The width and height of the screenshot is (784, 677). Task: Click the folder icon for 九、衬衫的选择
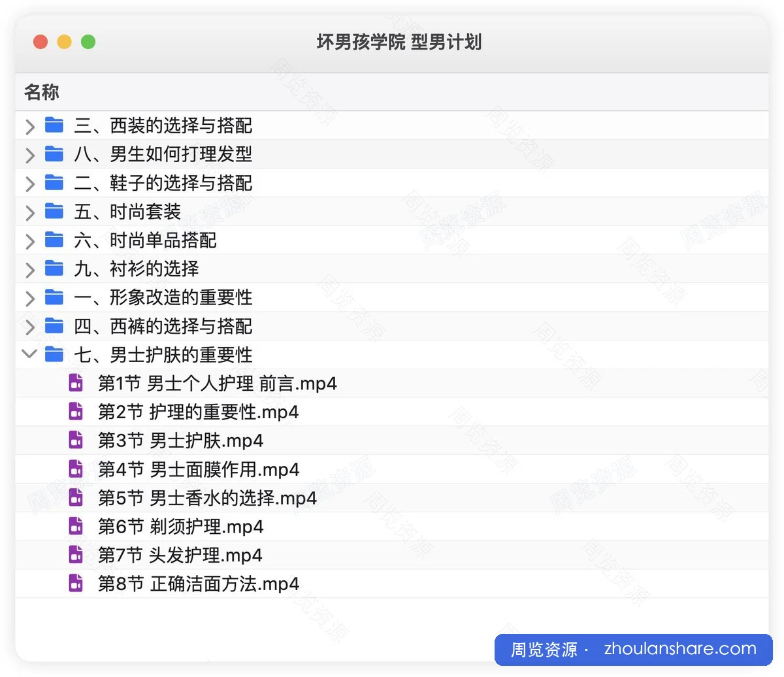[54, 268]
